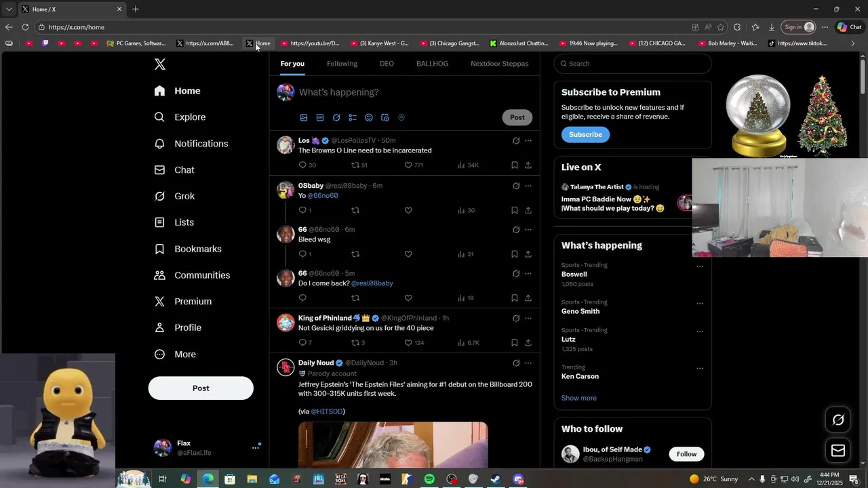Click Sign in on browser toolbar

click(x=798, y=27)
